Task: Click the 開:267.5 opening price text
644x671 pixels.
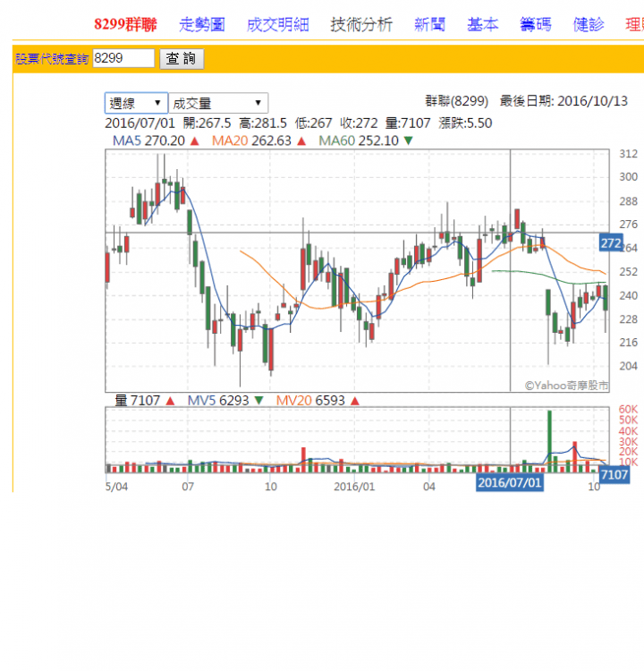Action: click(207, 123)
